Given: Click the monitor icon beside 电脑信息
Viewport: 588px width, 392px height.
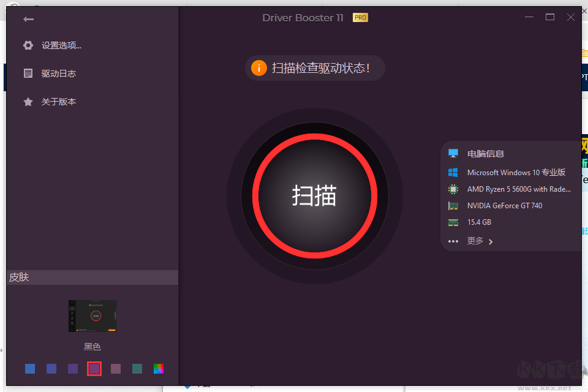Looking at the screenshot, I should point(453,153).
